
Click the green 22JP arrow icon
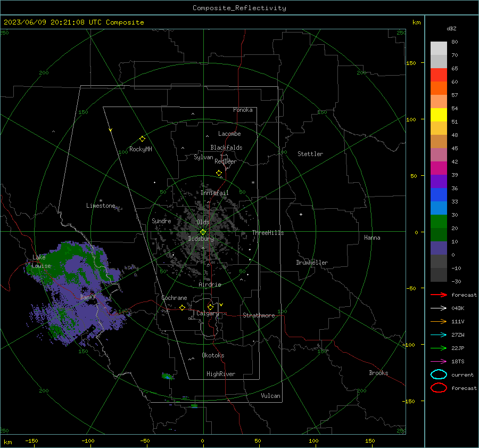tap(439, 348)
